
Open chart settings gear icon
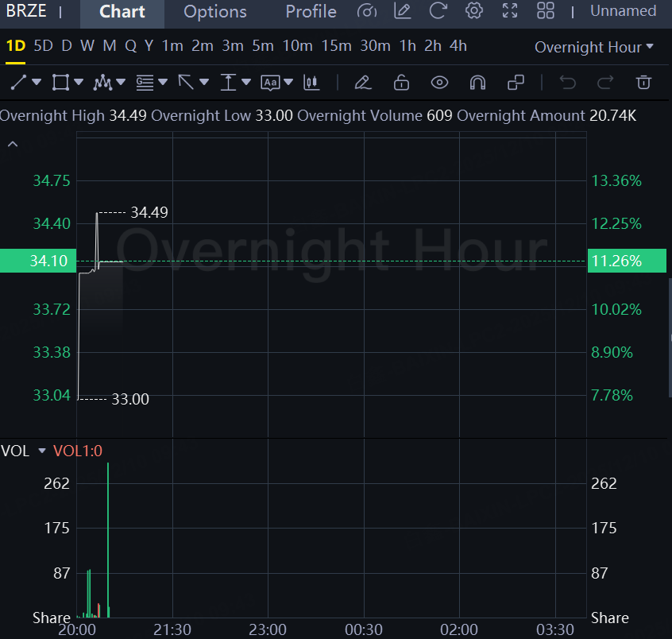click(x=474, y=11)
